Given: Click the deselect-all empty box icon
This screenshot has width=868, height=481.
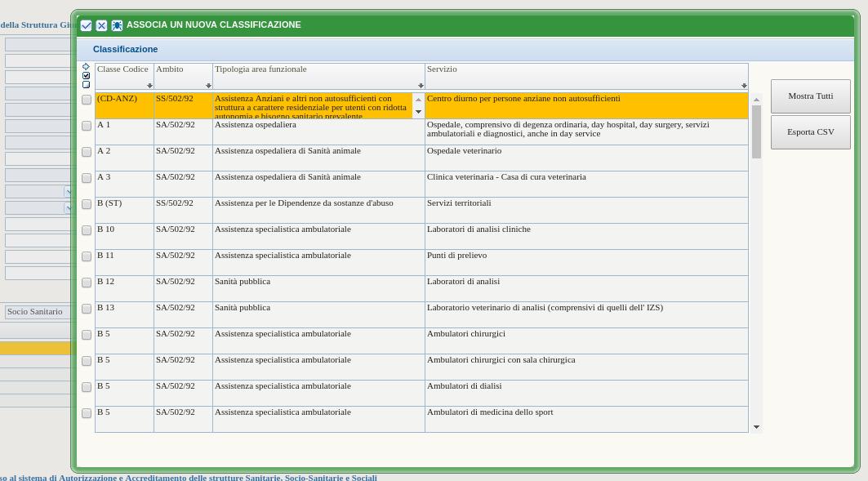Looking at the screenshot, I should pyautogui.click(x=86, y=85).
